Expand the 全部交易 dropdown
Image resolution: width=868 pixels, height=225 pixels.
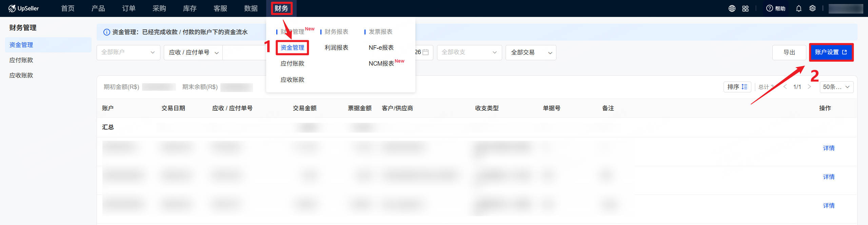[x=531, y=52]
